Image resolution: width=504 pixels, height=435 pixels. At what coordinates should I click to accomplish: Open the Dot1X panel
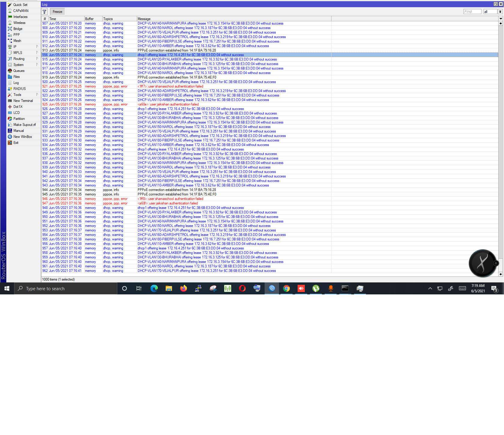[x=17, y=106]
